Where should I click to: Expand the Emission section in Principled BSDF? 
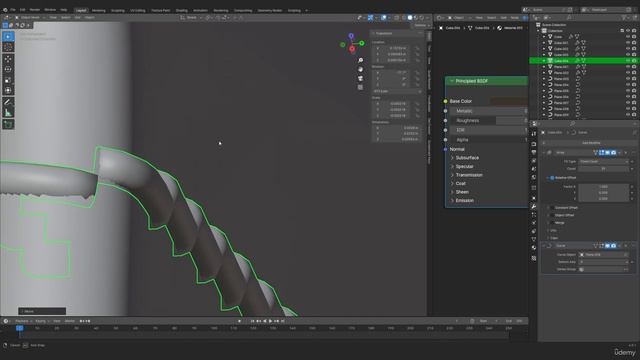coord(462,200)
